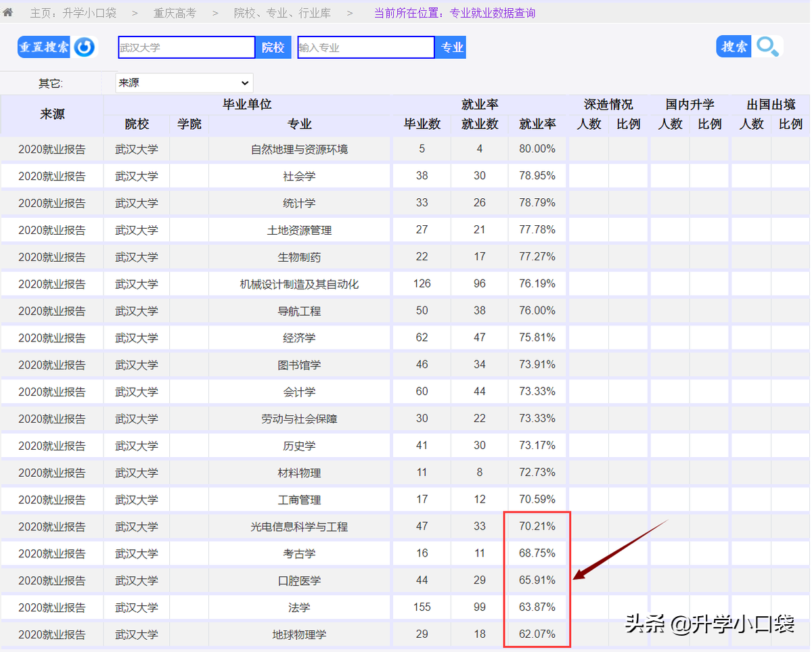Select the 工商管理 major cell
The height and width of the screenshot is (652, 812).
tap(300, 500)
